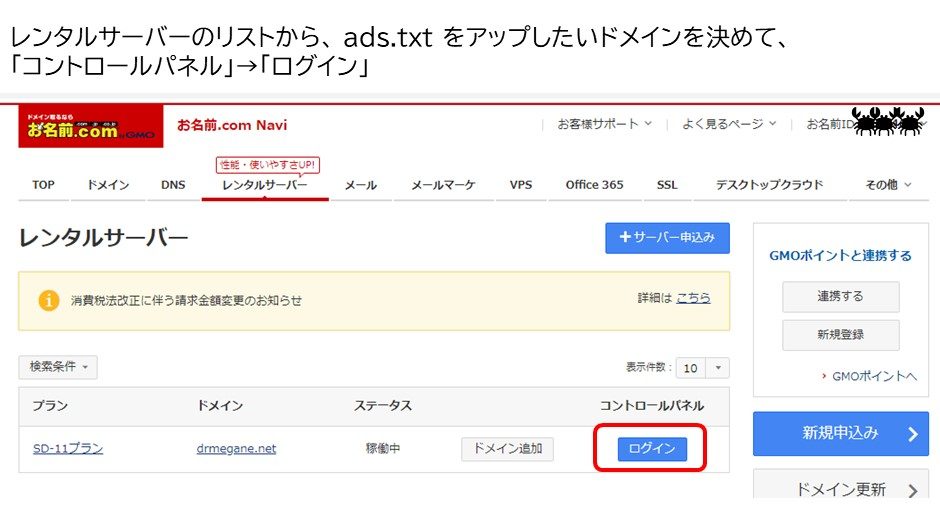Click the 表示件数 value field showing 10
940x523 pixels.
point(691,367)
